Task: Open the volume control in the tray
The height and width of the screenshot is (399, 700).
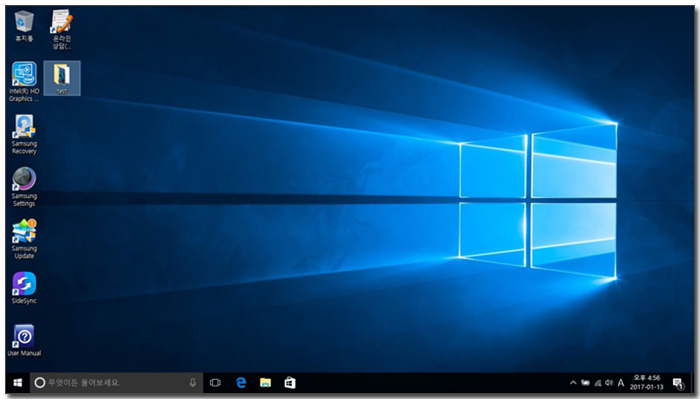Action: (x=609, y=382)
